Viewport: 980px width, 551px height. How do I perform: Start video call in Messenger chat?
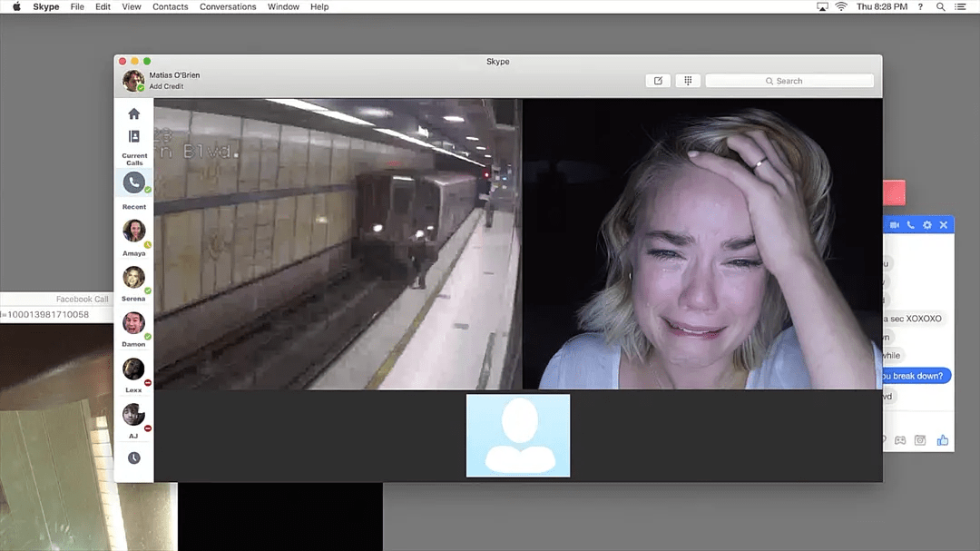tap(895, 225)
